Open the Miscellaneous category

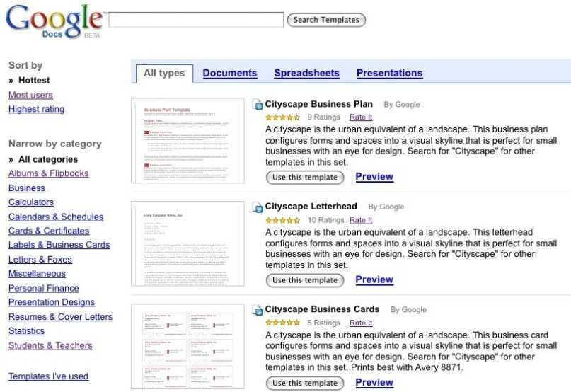click(x=37, y=274)
